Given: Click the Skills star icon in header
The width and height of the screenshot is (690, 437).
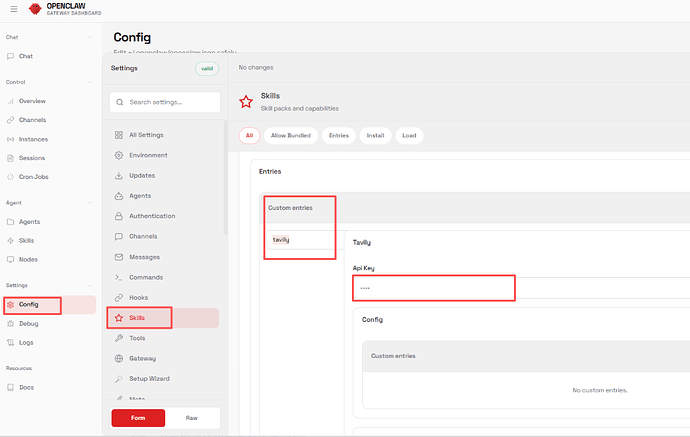Looking at the screenshot, I should (x=246, y=102).
